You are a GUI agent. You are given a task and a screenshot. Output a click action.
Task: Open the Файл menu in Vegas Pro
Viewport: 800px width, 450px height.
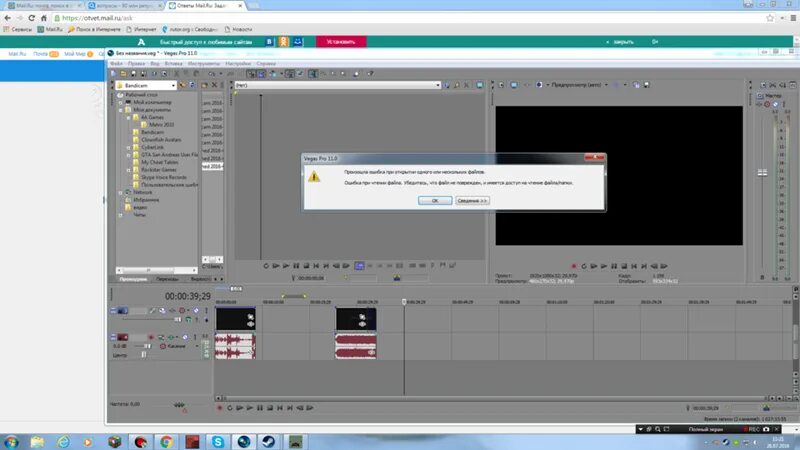[116, 64]
